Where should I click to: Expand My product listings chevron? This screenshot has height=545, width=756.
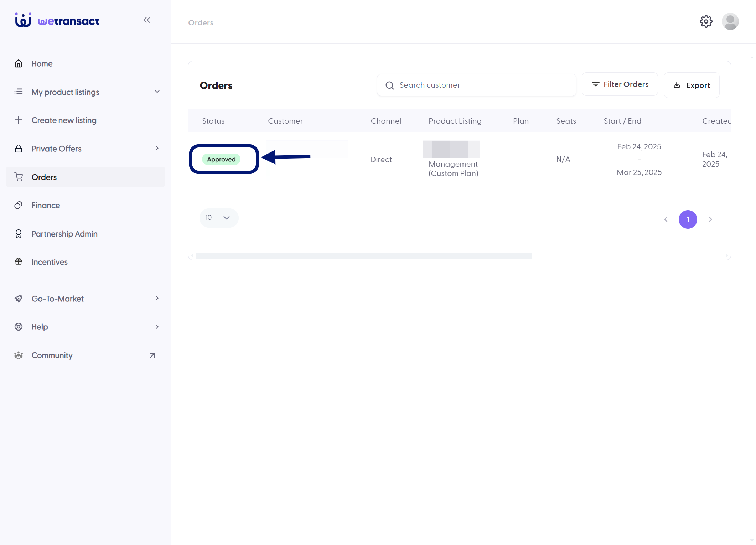pyautogui.click(x=157, y=92)
